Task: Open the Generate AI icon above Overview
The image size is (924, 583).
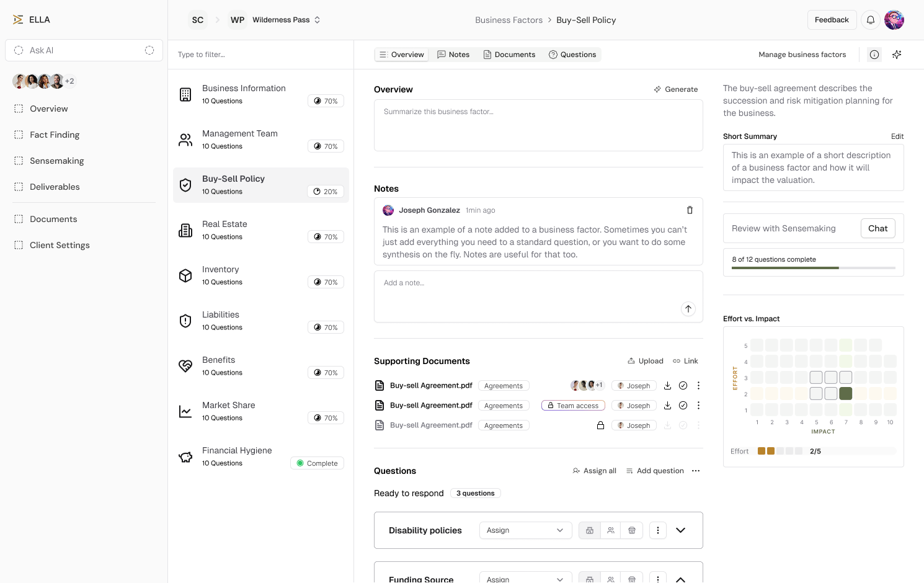Action: coord(657,89)
